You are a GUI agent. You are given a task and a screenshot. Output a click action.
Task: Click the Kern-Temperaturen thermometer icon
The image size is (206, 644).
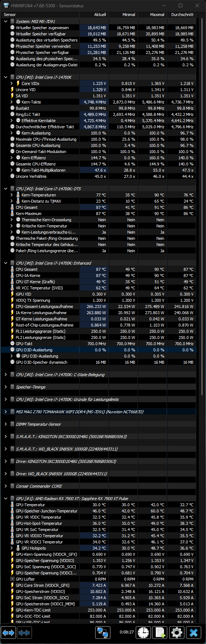point(18,195)
